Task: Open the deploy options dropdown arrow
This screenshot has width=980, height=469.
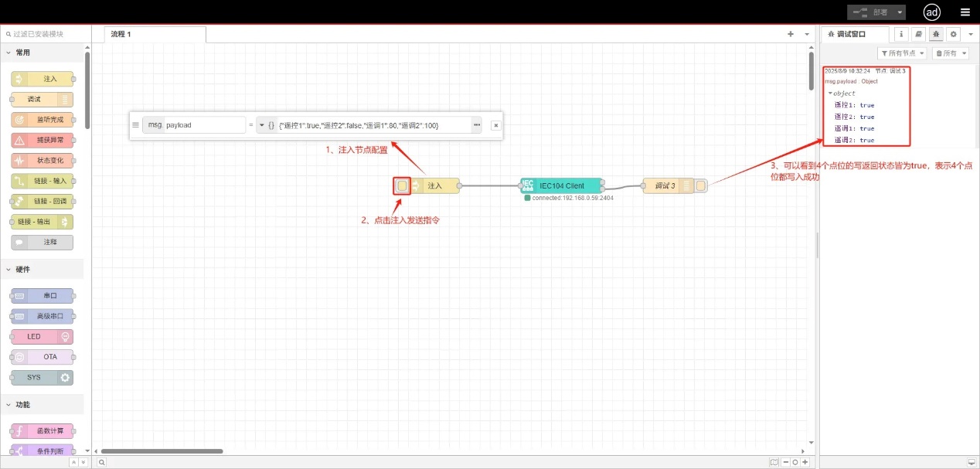Action: [x=900, y=12]
